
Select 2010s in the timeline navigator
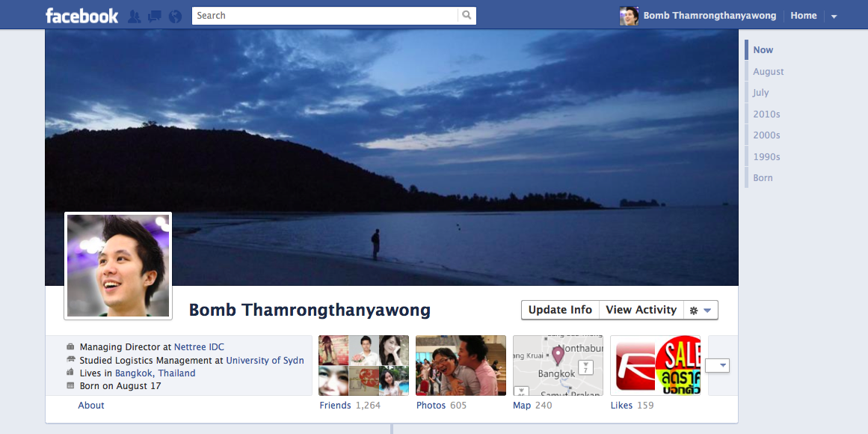pyautogui.click(x=766, y=114)
